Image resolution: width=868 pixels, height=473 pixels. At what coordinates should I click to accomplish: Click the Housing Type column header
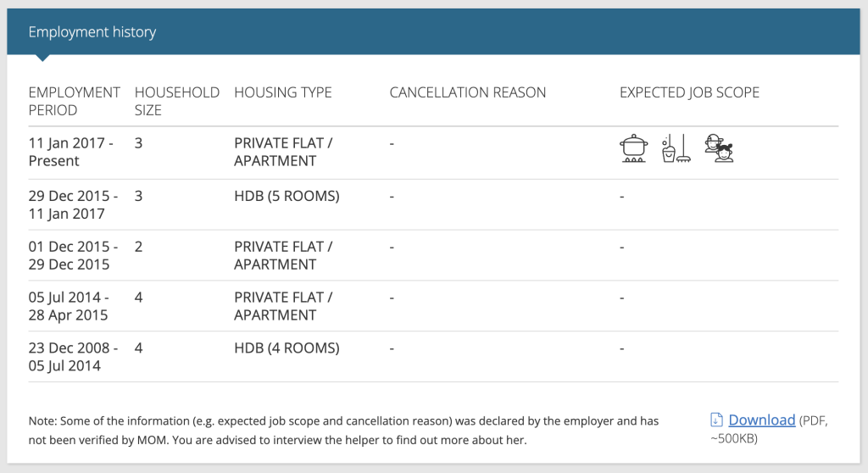[x=283, y=92]
